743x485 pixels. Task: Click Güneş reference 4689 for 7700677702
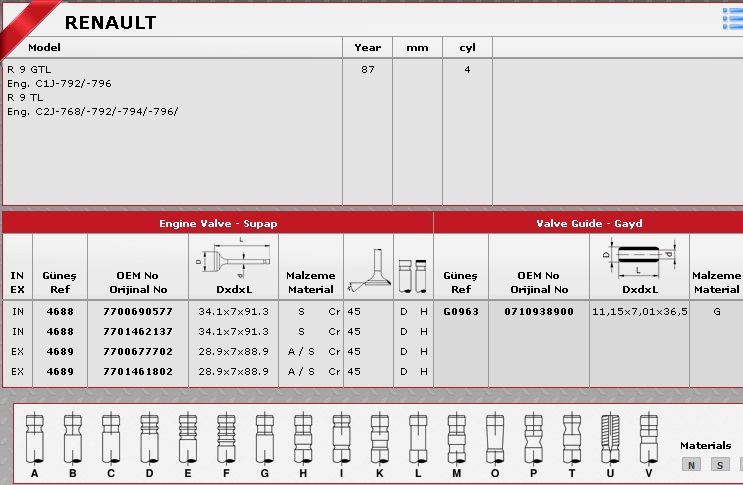tap(60, 352)
